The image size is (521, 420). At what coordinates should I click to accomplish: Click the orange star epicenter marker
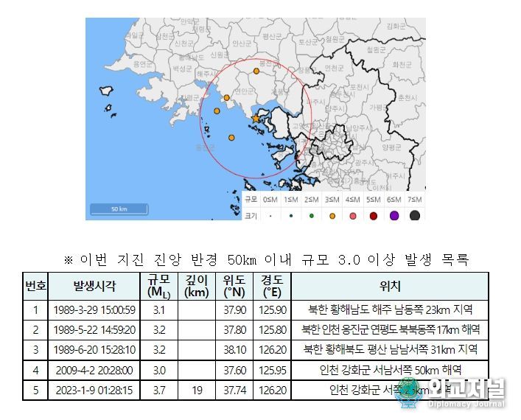coord(256,118)
